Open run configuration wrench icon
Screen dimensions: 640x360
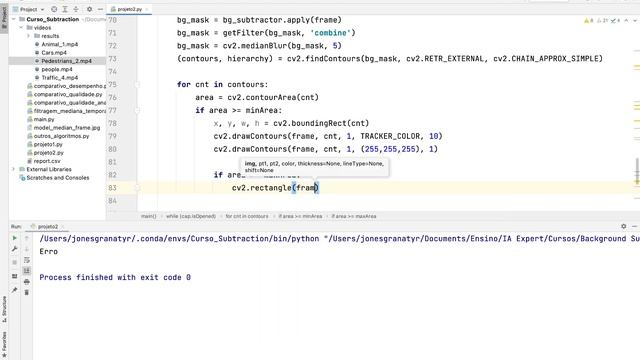click(x=15, y=249)
